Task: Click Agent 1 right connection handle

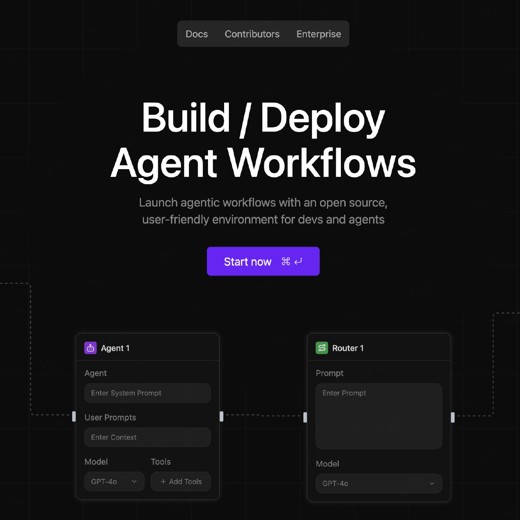Action: [222, 416]
